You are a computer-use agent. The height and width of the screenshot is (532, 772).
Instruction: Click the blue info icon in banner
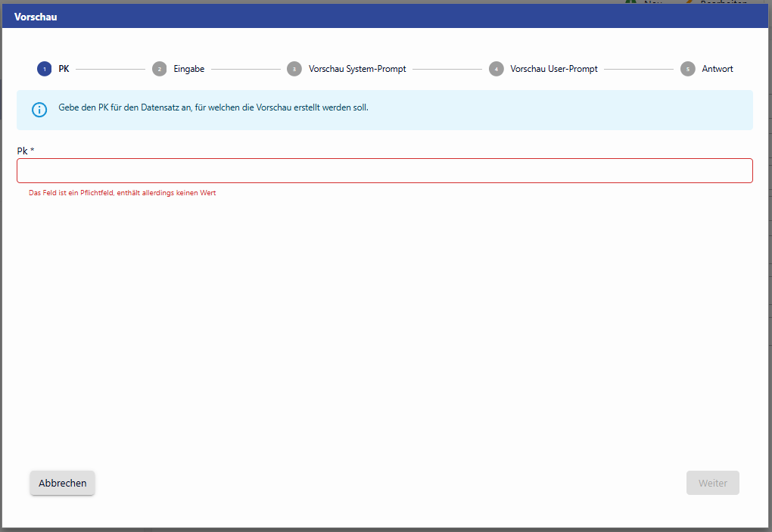pyautogui.click(x=39, y=110)
